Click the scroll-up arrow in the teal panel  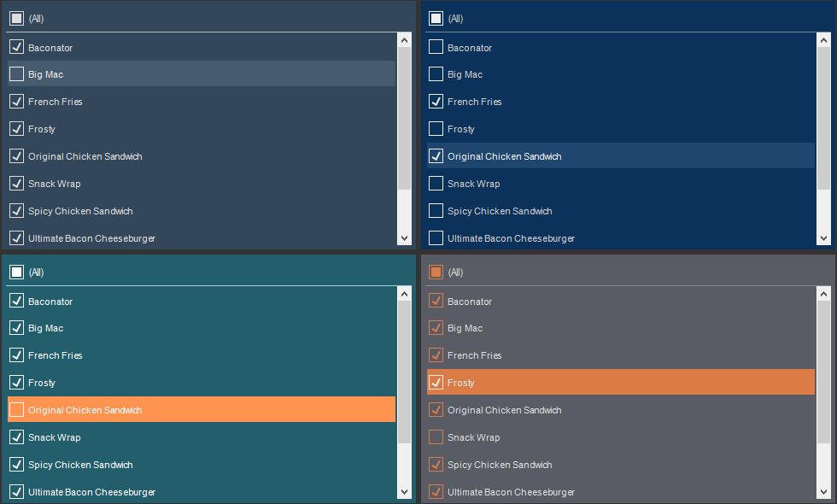404,293
